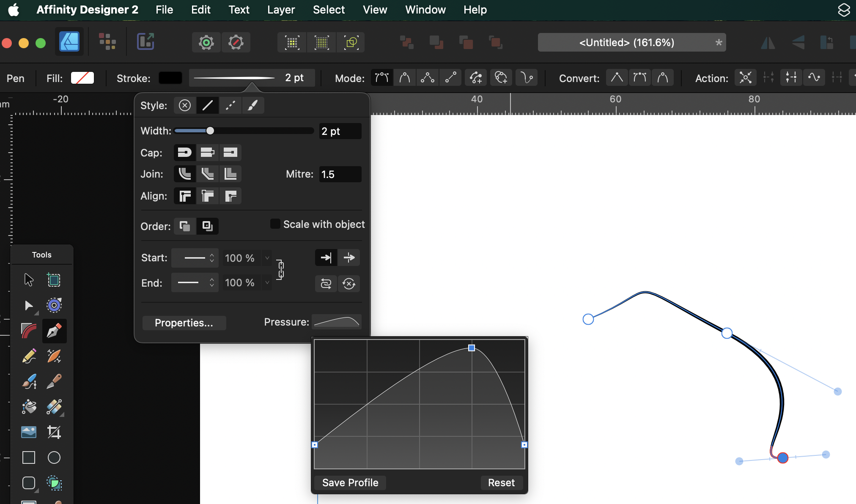The image size is (856, 504).
Task: Click the Properties button in the Stroke panel
Action: click(184, 323)
